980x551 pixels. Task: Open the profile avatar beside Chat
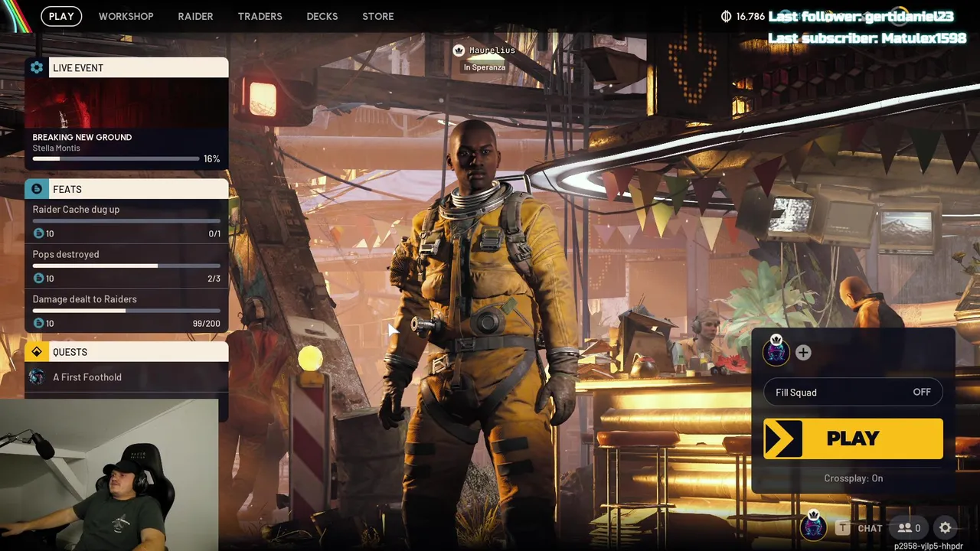(814, 526)
